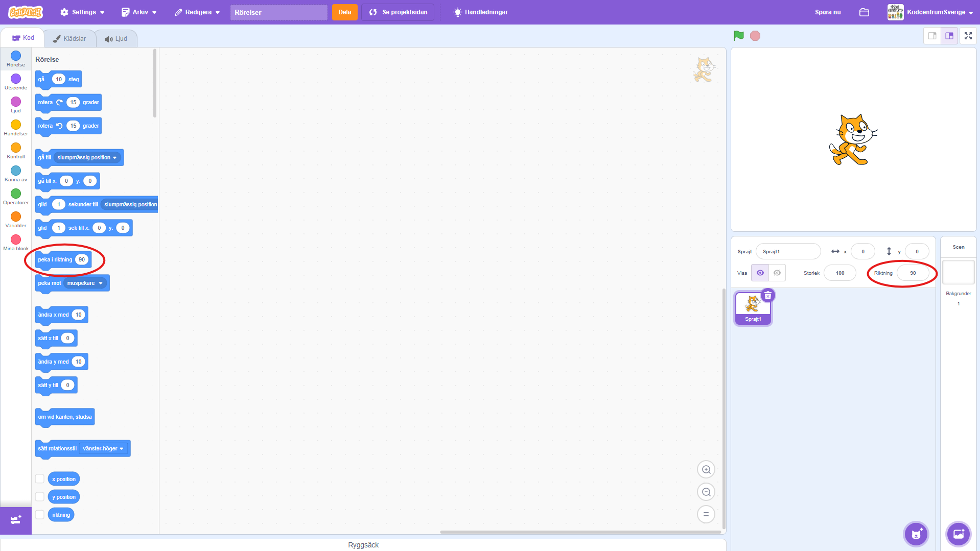The height and width of the screenshot is (551, 980).
Task: Zoom in the code workspace
Action: click(x=706, y=469)
